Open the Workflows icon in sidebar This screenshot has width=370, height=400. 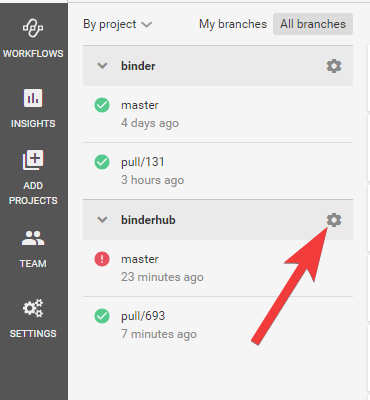(33, 29)
